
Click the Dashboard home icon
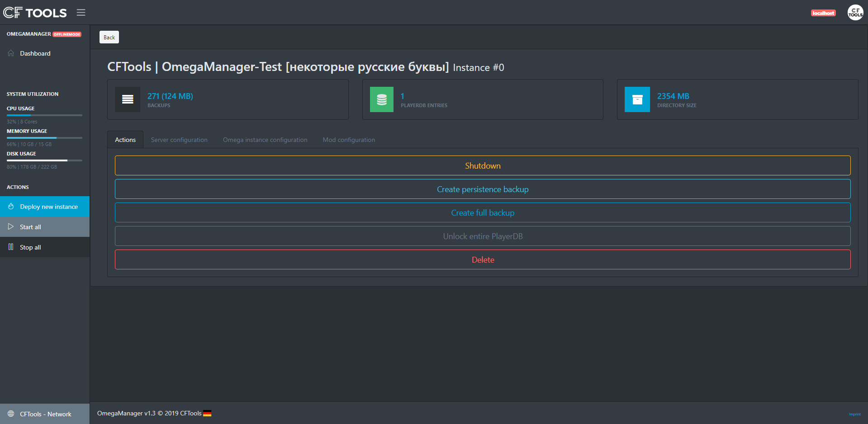coord(11,53)
